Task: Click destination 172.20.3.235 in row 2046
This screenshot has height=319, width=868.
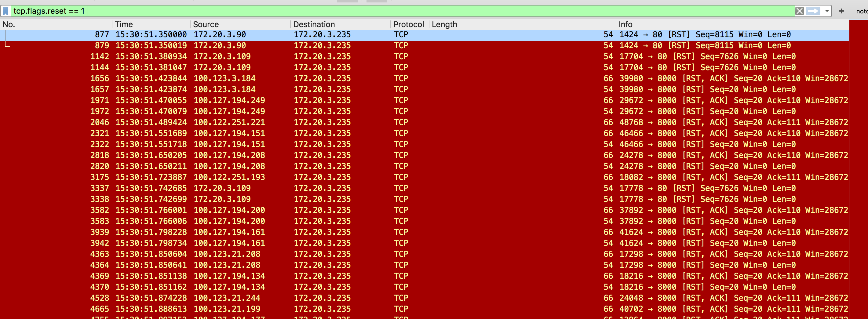Action: [322, 123]
